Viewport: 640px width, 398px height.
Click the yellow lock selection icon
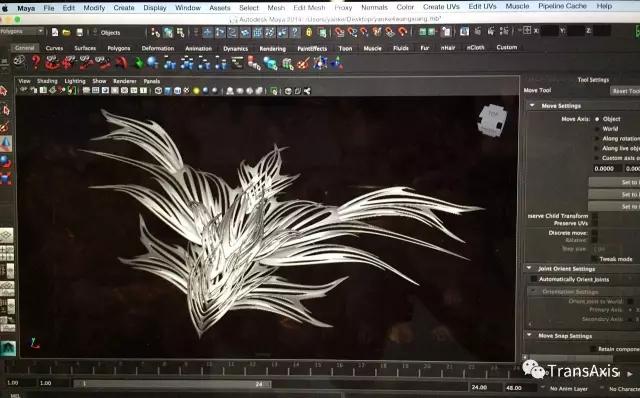point(309,32)
